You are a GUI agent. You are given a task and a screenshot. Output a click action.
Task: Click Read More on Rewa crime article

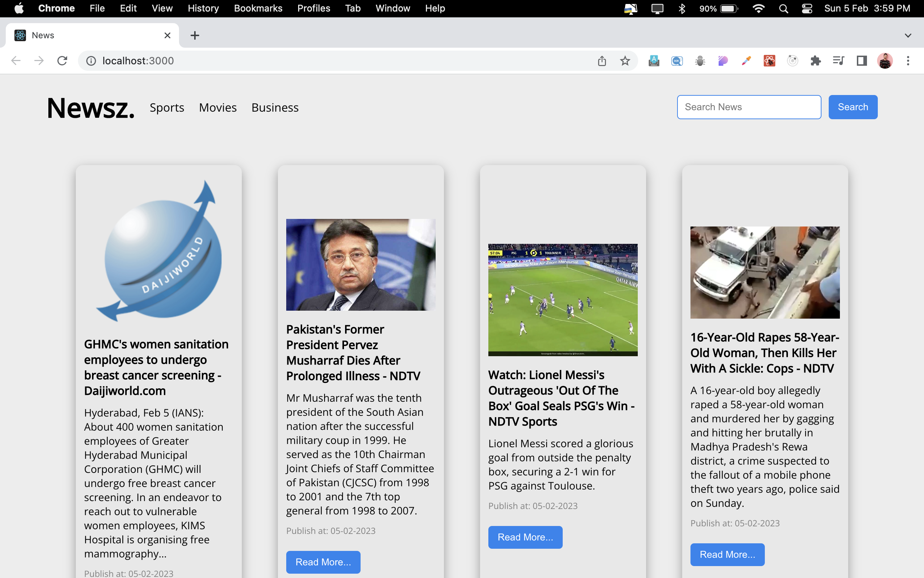click(x=727, y=554)
